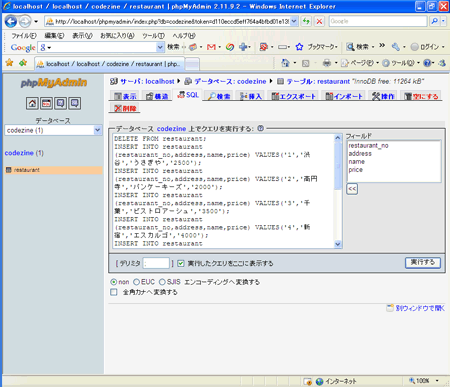Click the Refresh page icon
This screenshot has height=387, width=450.
click(x=306, y=21)
